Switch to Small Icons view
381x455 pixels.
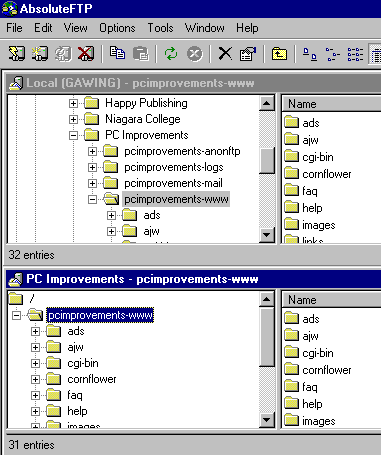[x=333, y=54]
